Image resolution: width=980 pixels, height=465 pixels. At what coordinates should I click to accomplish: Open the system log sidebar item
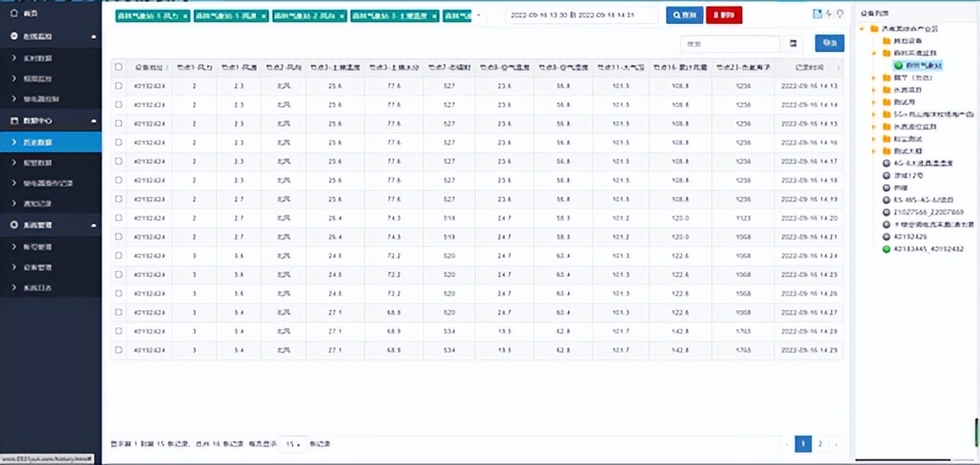37,288
